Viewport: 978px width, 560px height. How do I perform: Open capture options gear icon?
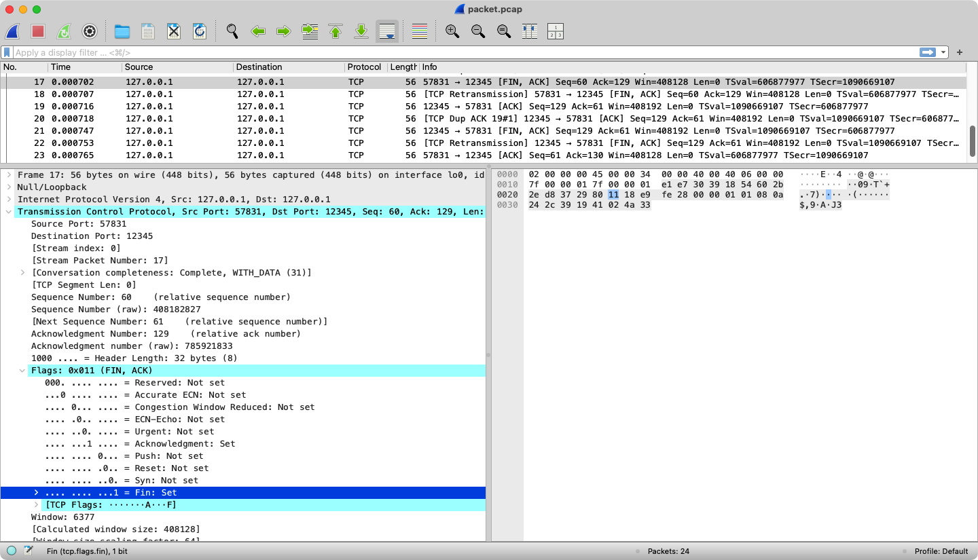coord(90,31)
